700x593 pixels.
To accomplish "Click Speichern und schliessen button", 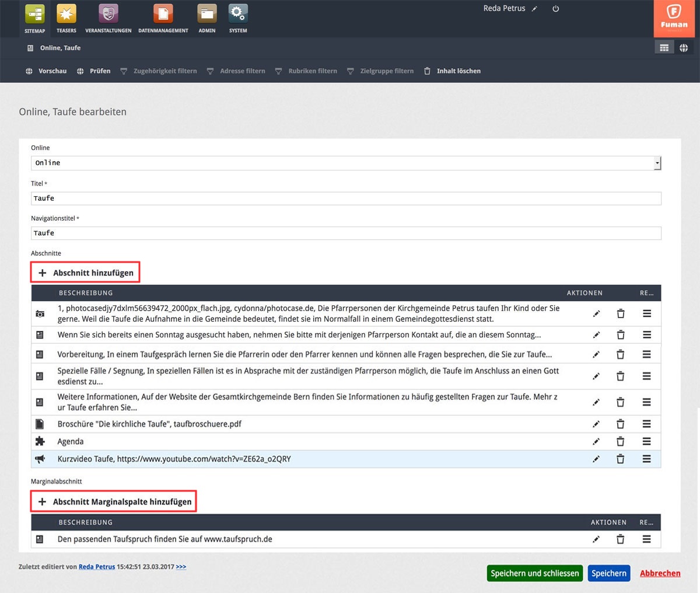I will (x=534, y=573).
